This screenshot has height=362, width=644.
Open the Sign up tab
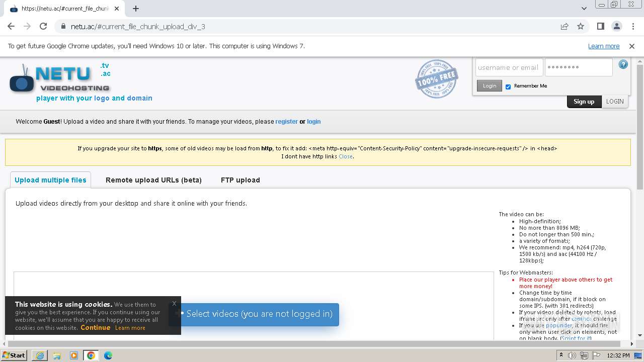[584, 102]
